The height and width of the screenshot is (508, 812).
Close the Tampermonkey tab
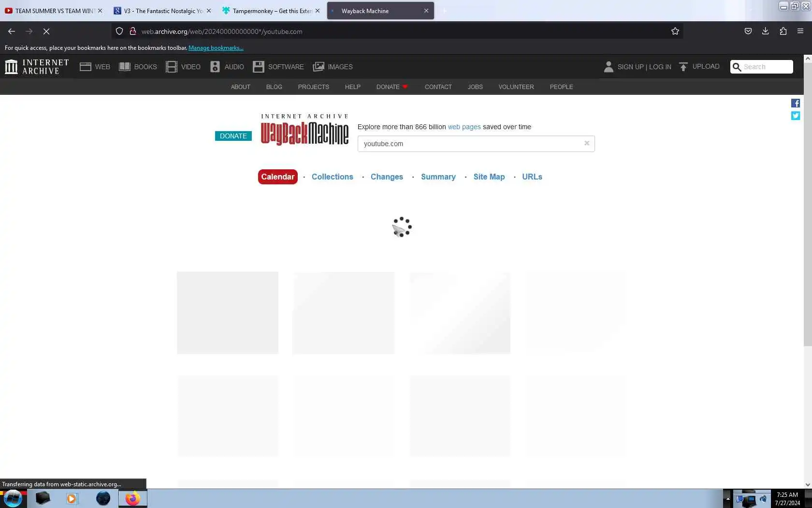[318, 11]
